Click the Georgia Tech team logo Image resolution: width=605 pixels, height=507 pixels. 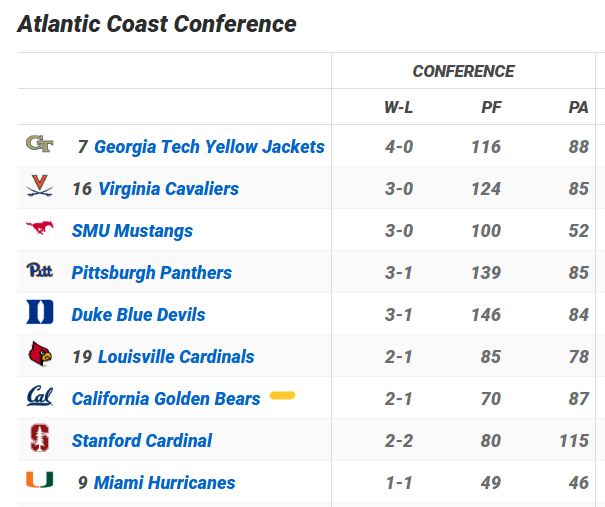[40, 145]
